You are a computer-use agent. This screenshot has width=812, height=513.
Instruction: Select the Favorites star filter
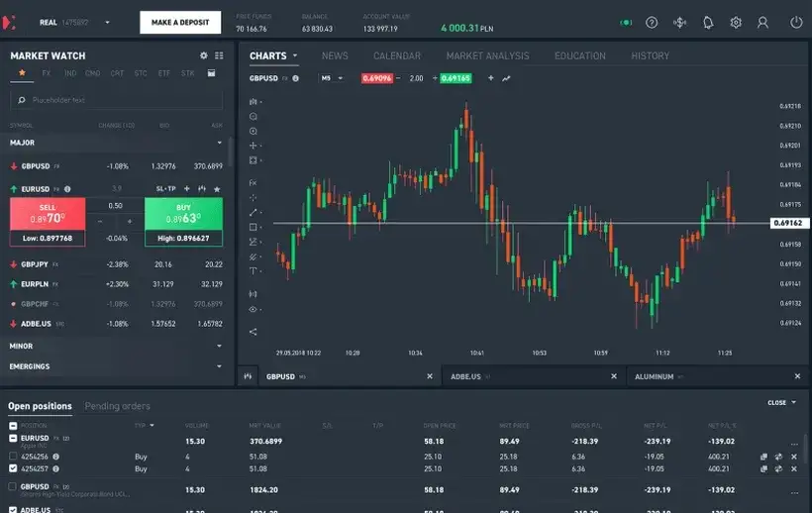tap(22, 73)
